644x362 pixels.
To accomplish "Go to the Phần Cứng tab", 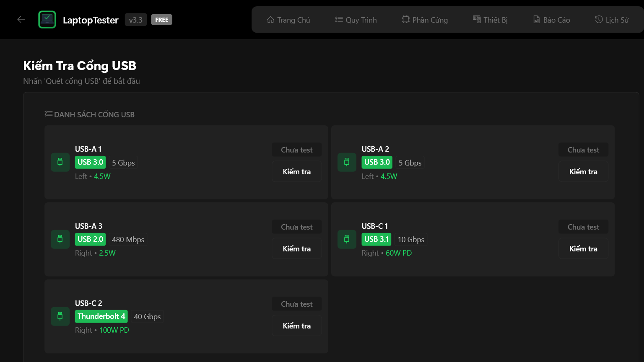I will click(425, 20).
